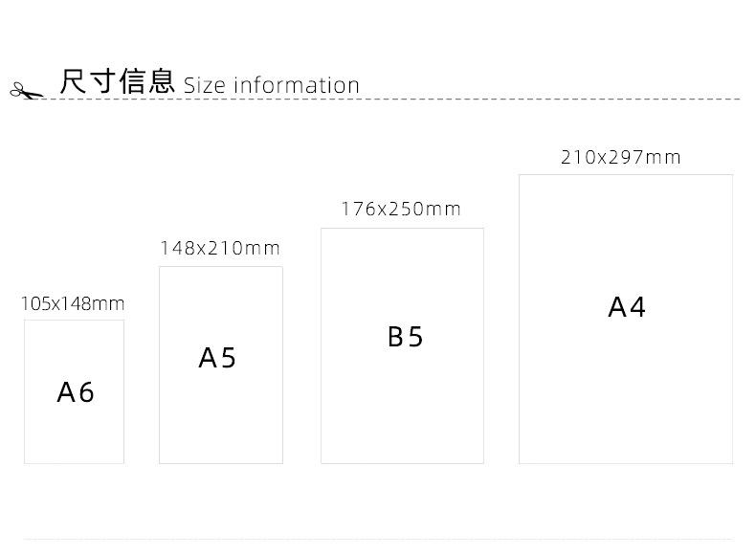Click the 尺寸信息 Chinese heading
Screen dimensions: 756x555
117,81
